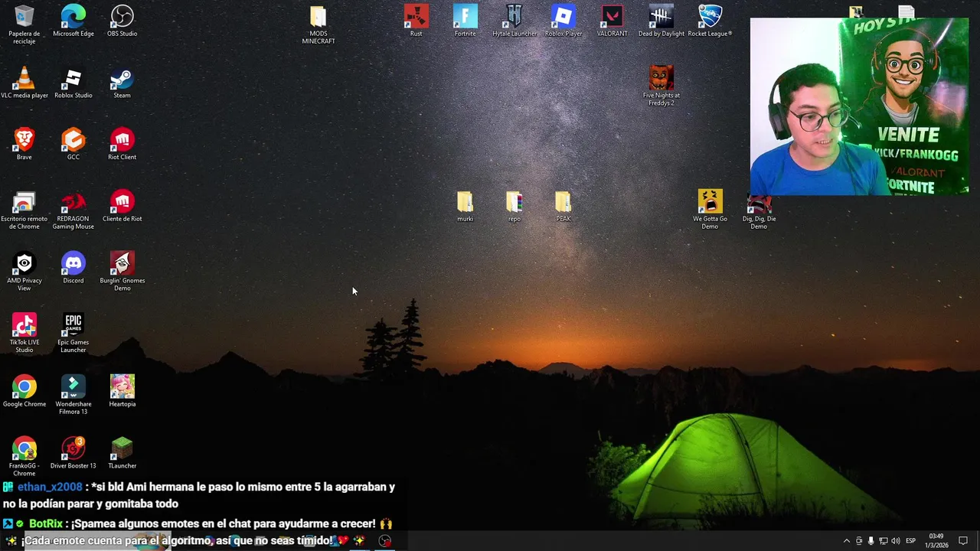Click the ethan_x2008 chat username
Viewport: 980px width, 551px height.
point(50,487)
